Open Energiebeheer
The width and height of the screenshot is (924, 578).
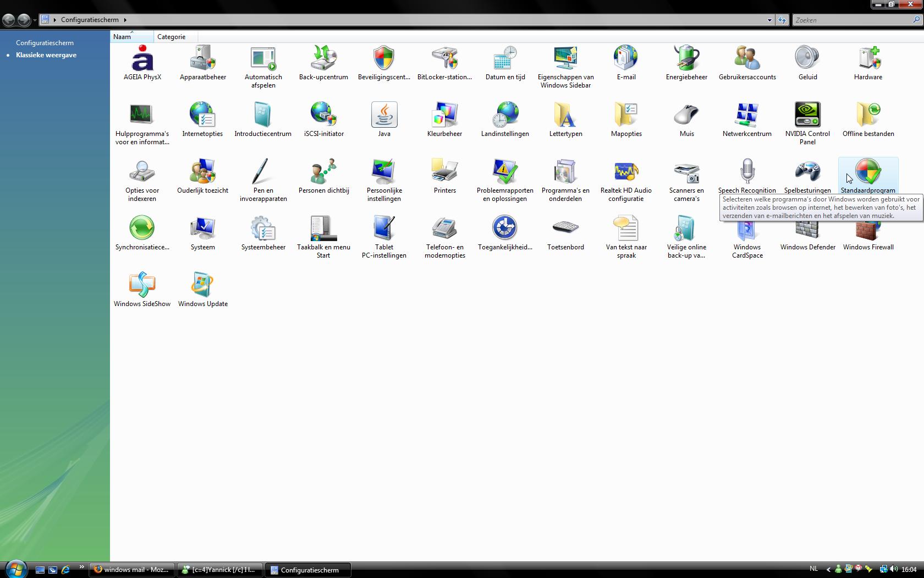point(686,64)
